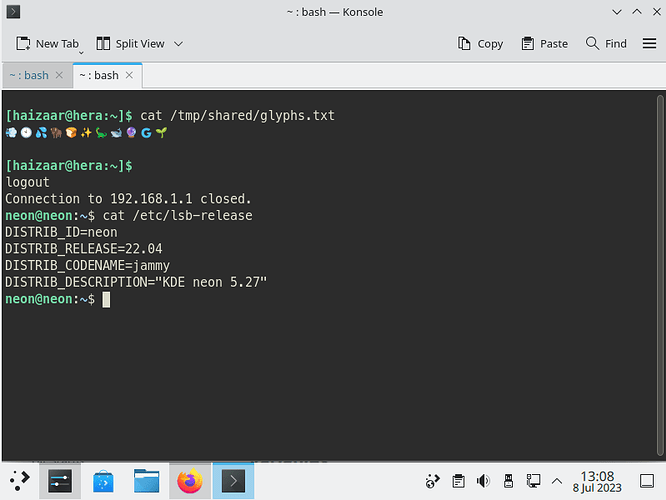The image size is (666, 500).
Task: Click the Connection to 192.168.1.1 closed text
Action: click(128, 199)
